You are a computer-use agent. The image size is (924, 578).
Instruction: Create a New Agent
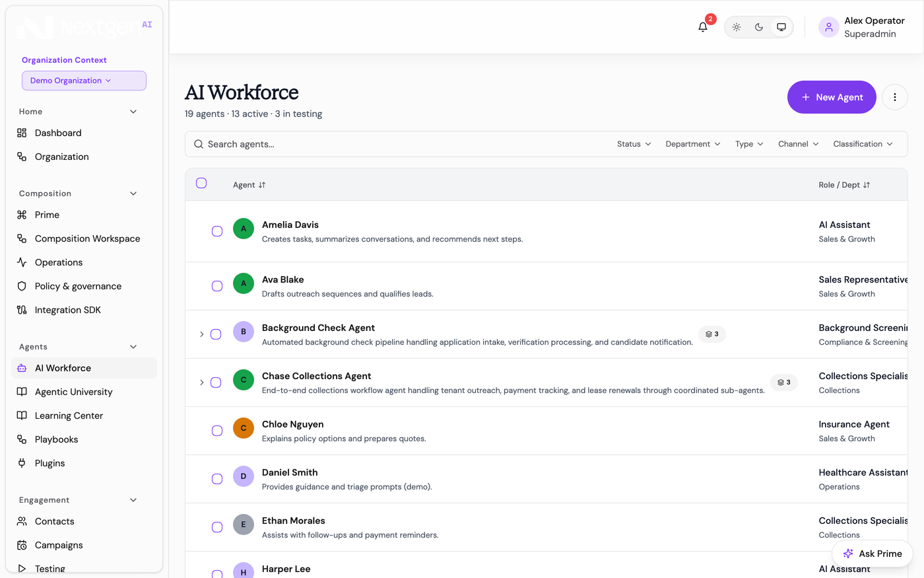click(832, 97)
